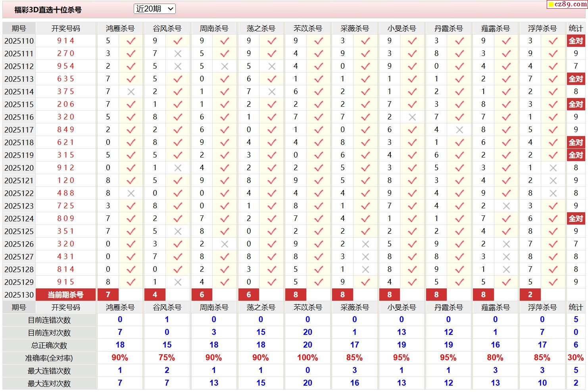Click the 准确率(全对率) row label
The width and height of the screenshot is (588, 392).
point(49,358)
